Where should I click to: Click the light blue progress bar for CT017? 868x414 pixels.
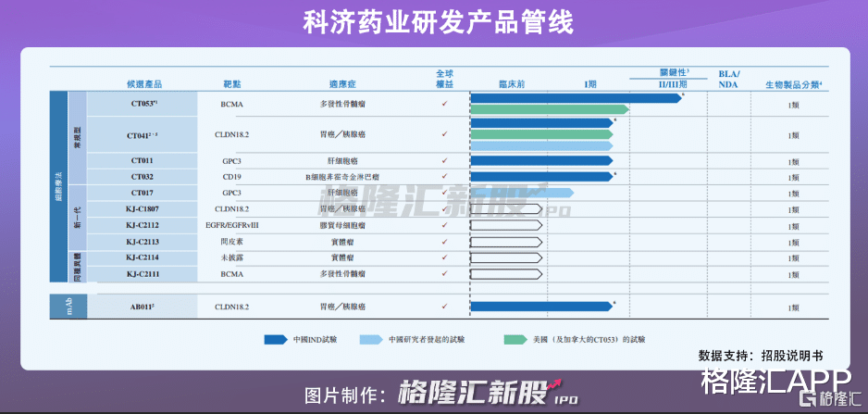click(522, 193)
